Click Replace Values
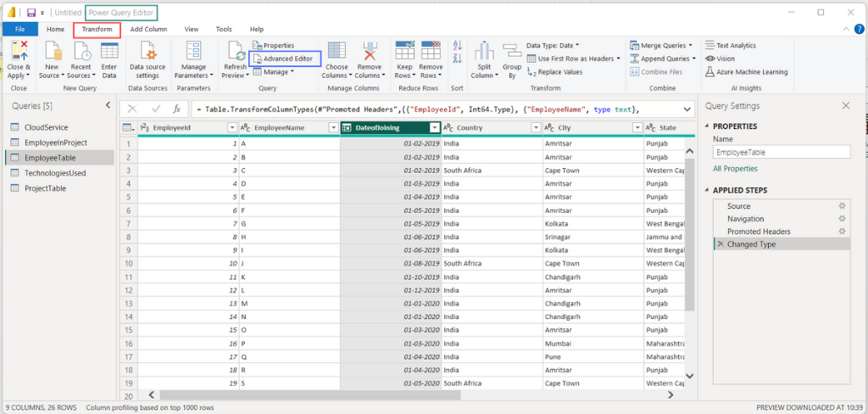 pos(554,72)
